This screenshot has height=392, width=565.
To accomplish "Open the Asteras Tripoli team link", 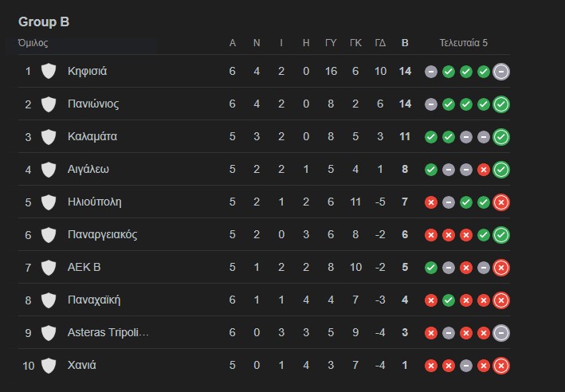I will pos(108,332).
